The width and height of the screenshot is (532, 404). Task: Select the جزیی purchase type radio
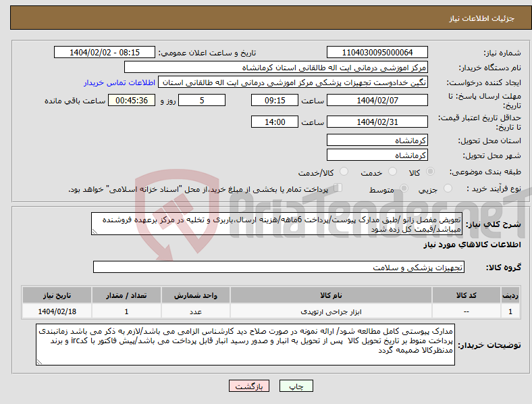point(448,188)
